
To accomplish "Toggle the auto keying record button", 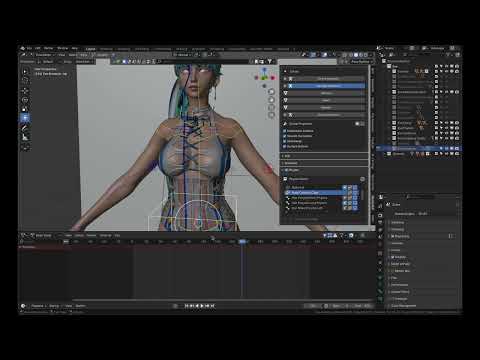I will 175,306.
